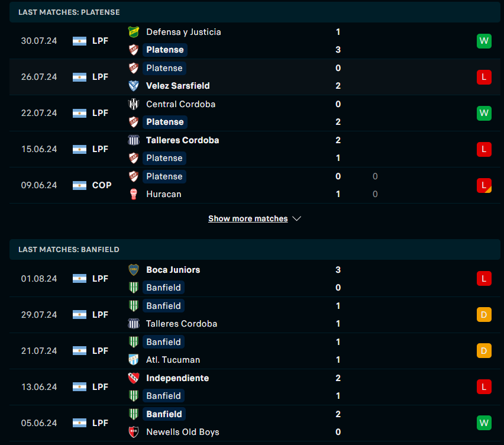This screenshot has width=504, height=445.
Task: Click the Defensa y Justicia team crest
Action: 134,32
